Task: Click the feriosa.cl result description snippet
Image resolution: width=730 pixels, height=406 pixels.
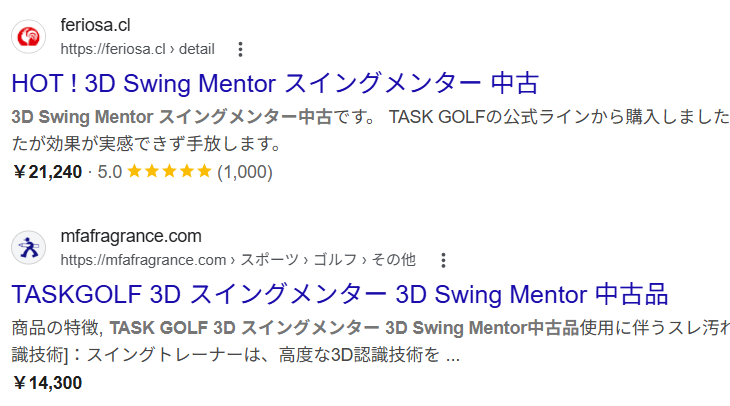Action: [x=370, y=130]
